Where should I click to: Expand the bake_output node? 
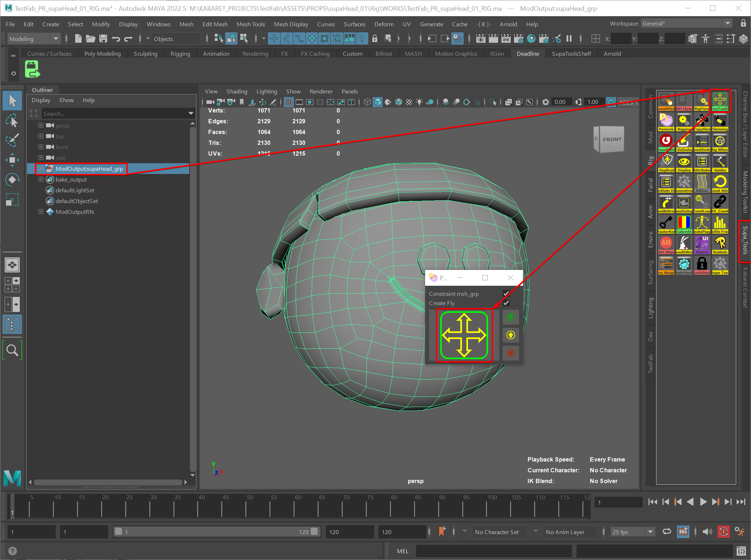[x=41, y=179]
